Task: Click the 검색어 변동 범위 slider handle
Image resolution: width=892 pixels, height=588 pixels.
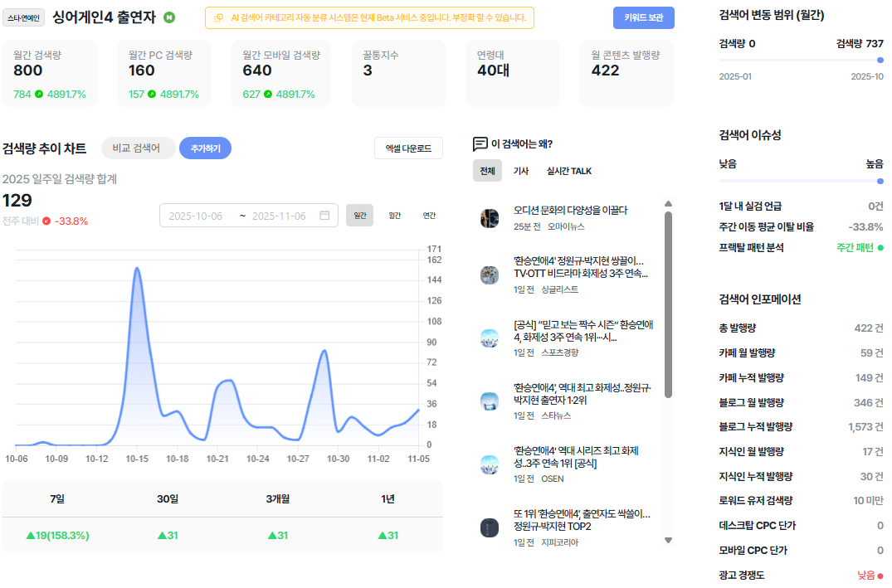Action: (x=880, y=61)
